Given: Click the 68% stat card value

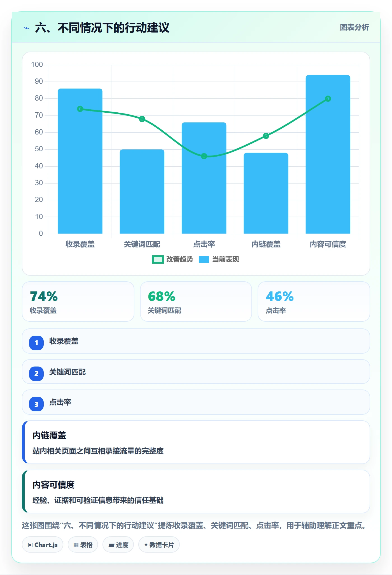Looking at the screenshot, I should point(162,296).
